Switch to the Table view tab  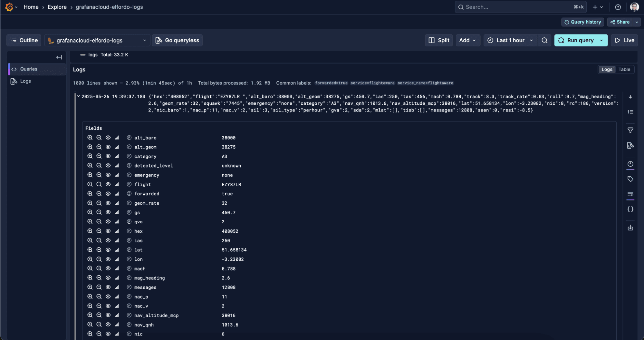tap(624, 69)
